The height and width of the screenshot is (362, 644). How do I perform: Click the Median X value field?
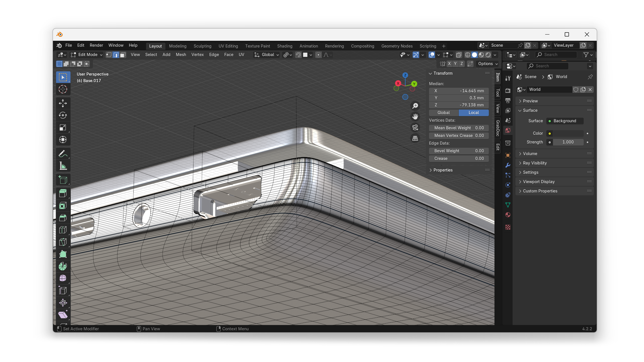click(459, 91)
